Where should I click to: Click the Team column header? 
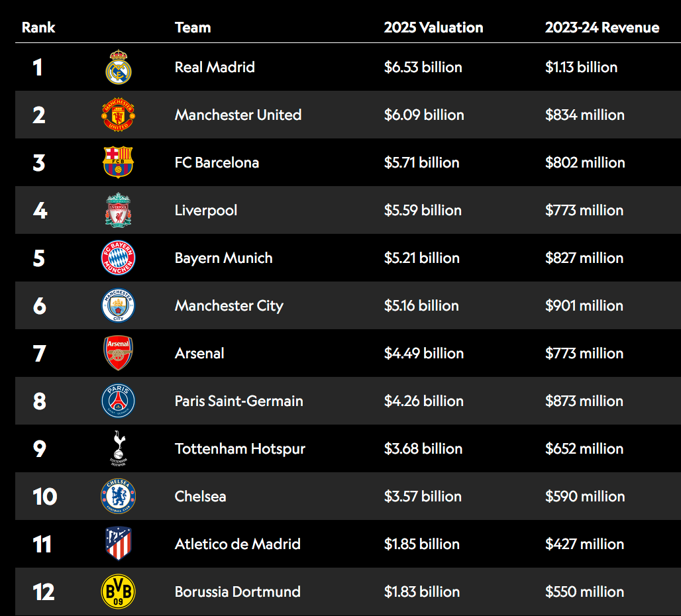click(x=193, y=27)
